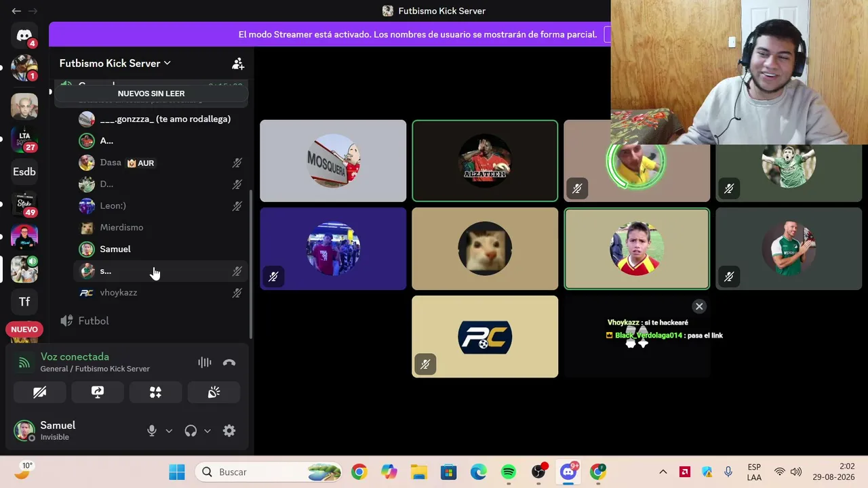Viewport: 868px width, 488px height.
Task: Open Spotify from the taskbar
Action: [x=509, y=472]
